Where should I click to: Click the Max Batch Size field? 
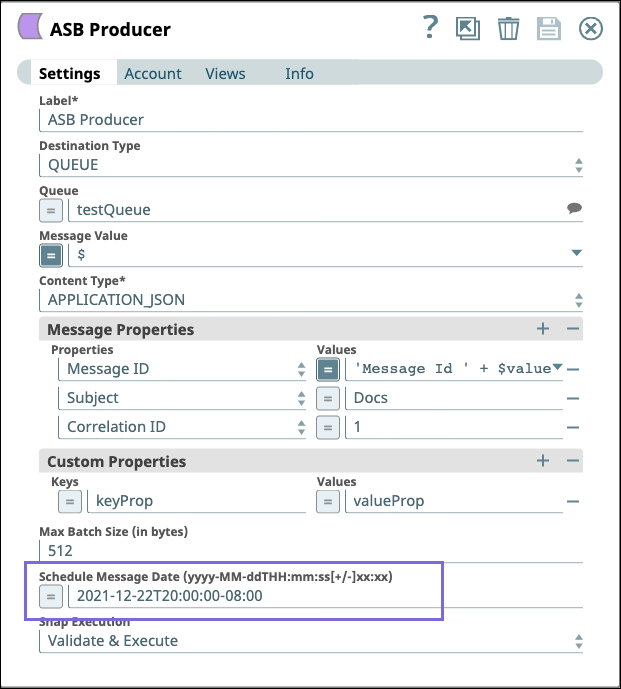[x=311, y=551]
